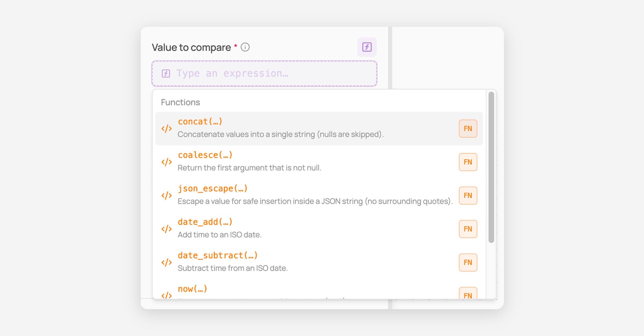The height and width of the screenshot is (336, 644).
Task: Select the concat(…) function
Action: [x=319, y=129]
